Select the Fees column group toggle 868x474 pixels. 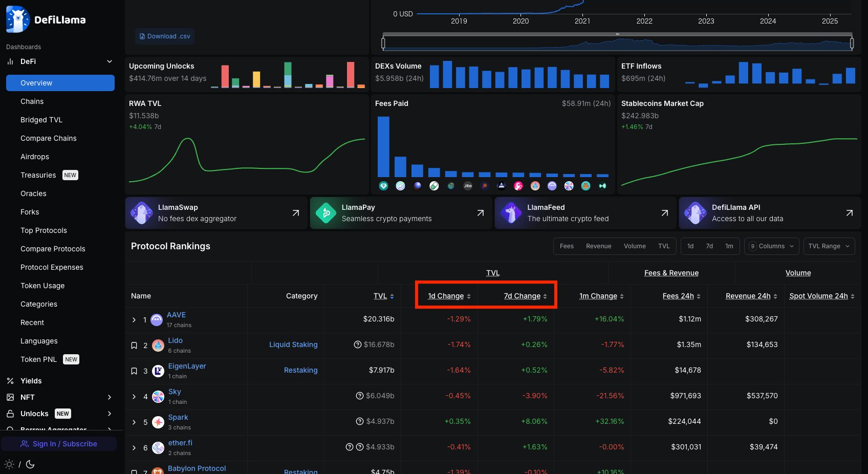click(x=567, y=246)
